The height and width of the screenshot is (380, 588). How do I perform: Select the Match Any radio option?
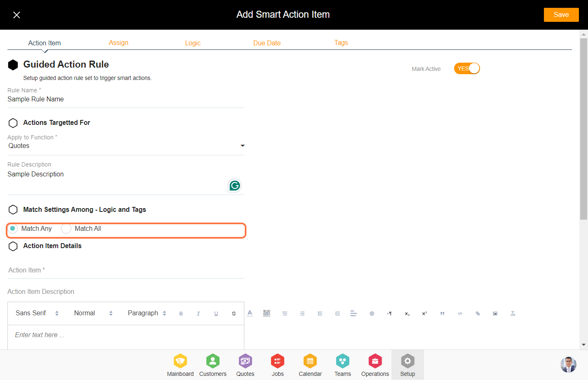13,228
